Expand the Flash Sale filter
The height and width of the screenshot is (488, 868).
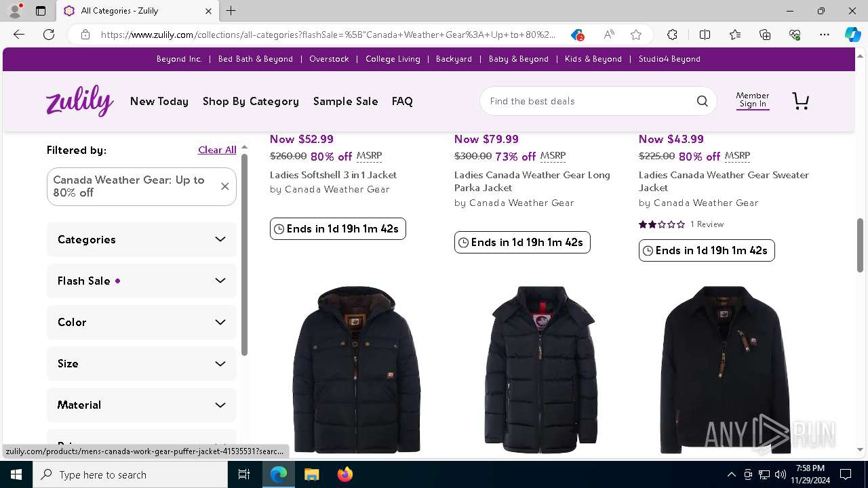(x=142, y=281)
